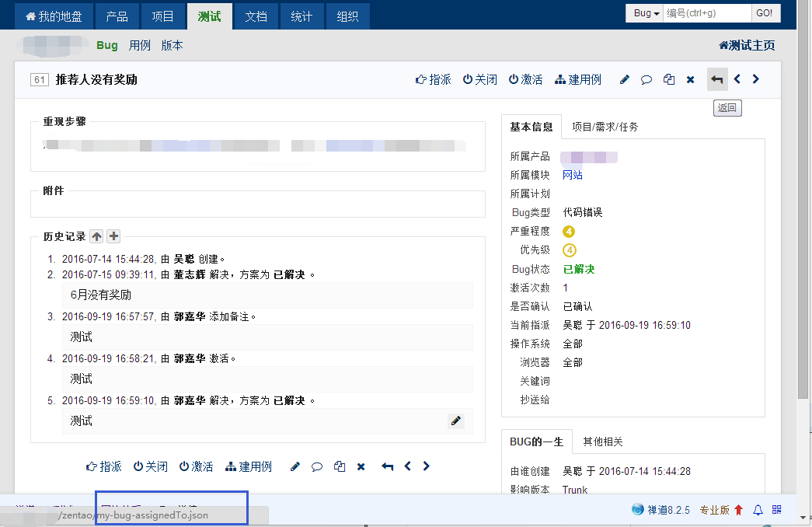Go to next bug with the title toolbar's right chevron
812x527 pixels.
point(755,79)
